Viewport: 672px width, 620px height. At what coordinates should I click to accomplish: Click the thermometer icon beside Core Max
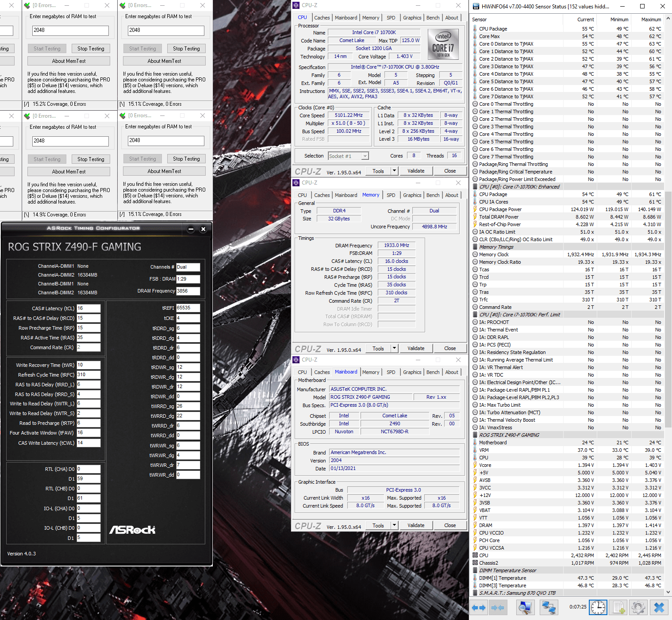475,36
